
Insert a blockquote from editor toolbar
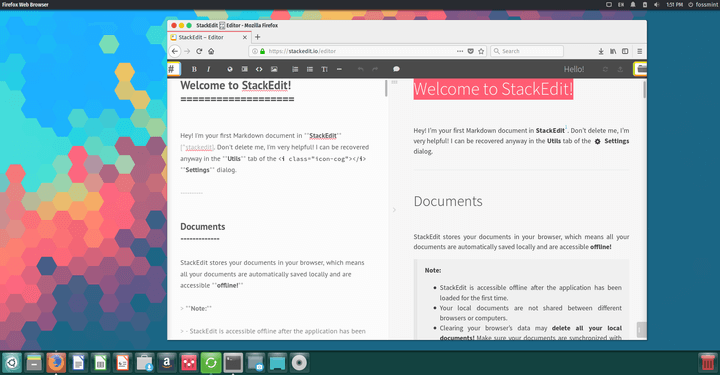pyautogui.click(x=244, y=69)
